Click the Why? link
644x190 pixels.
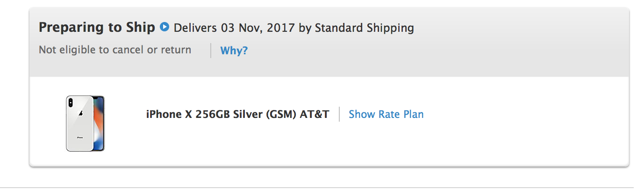click(234, 51)
